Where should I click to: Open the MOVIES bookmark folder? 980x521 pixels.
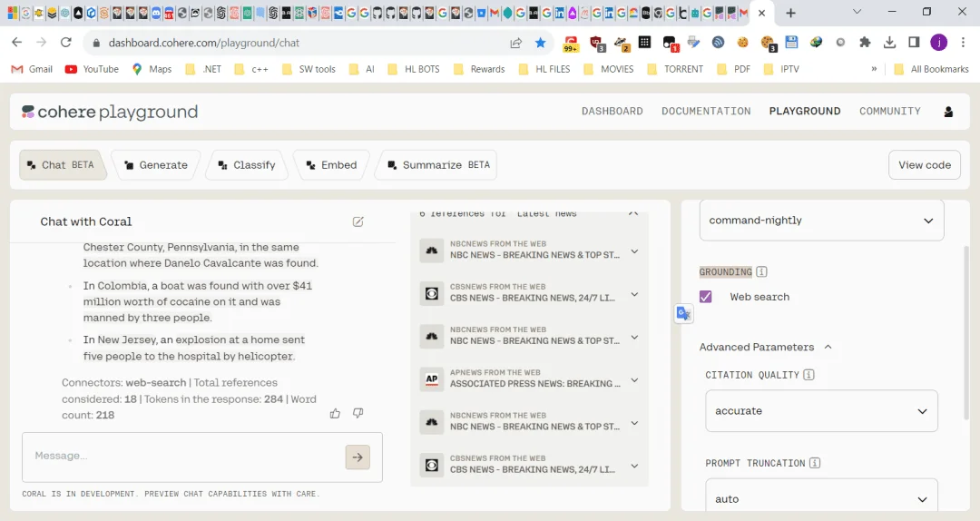(609, 69)
